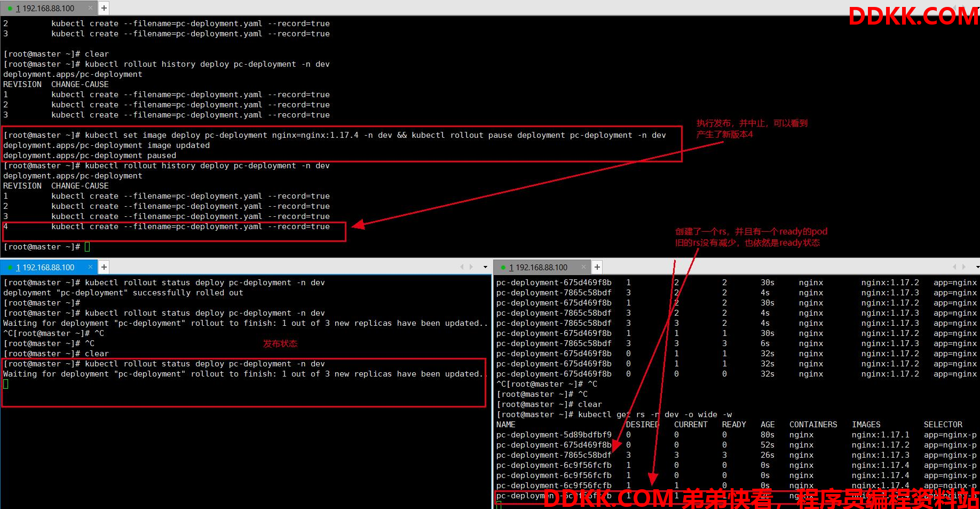This screenshot has width=980, height=509.
Task: Click the DESIRED column header
Action: pyautogui.click(x=642, y=425)
